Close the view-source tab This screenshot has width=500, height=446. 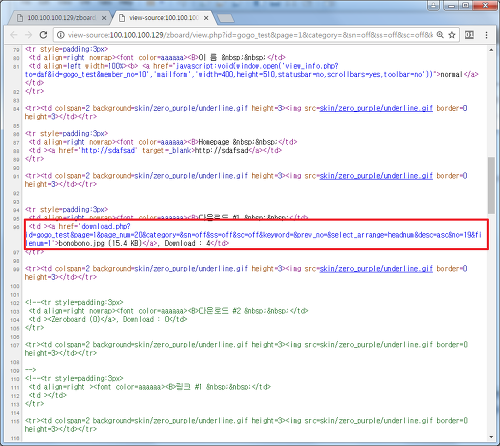[x=206, y=18]
